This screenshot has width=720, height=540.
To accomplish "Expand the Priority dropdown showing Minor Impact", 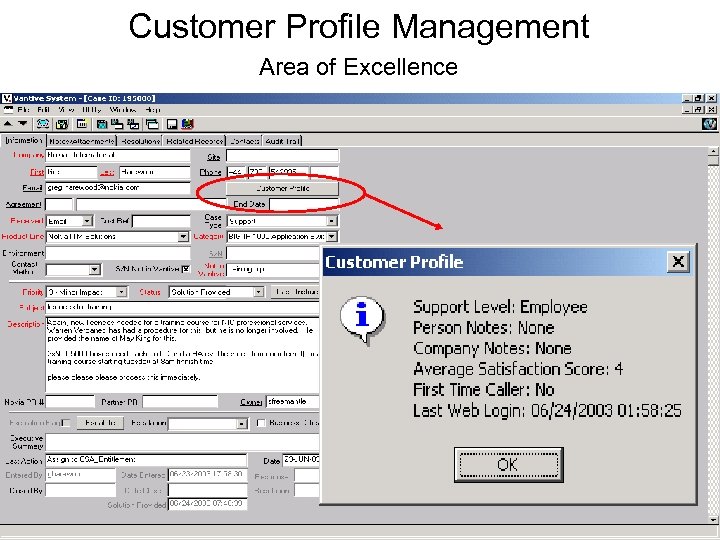I will point(121,292).
